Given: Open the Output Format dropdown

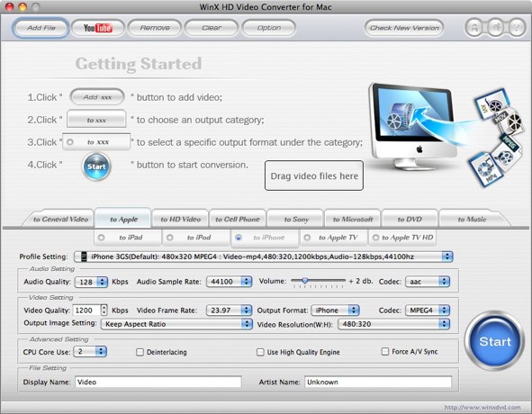Looking at the screenshot, I should click(x=335, y=310).
